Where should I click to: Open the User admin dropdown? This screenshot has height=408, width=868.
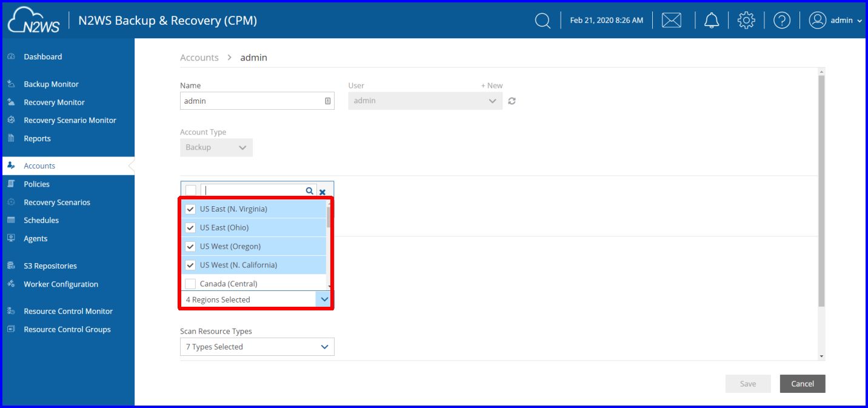pyautogui.click(x=425, y=101)
